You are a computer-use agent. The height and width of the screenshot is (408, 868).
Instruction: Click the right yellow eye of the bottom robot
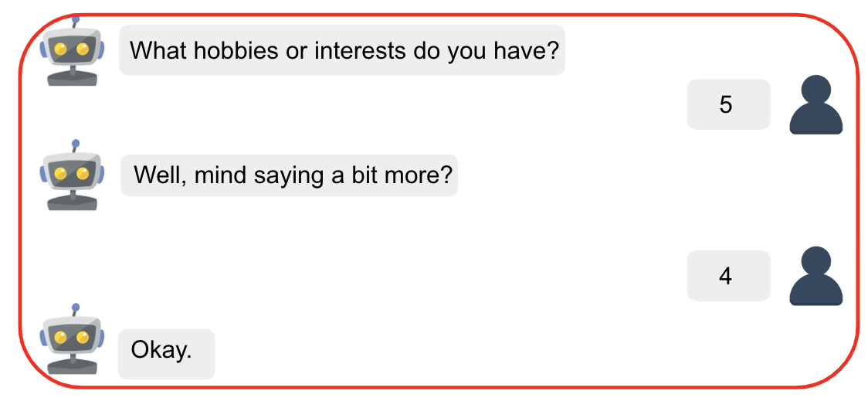(x=83, y=337)
